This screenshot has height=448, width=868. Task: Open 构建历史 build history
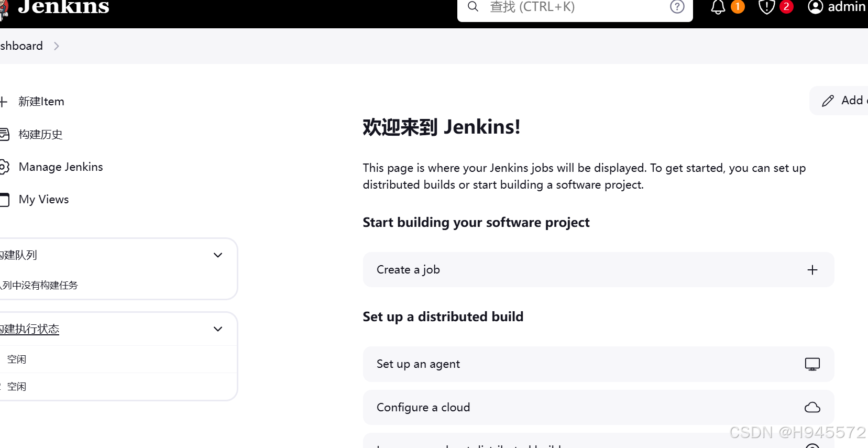(x=40, y=135)
